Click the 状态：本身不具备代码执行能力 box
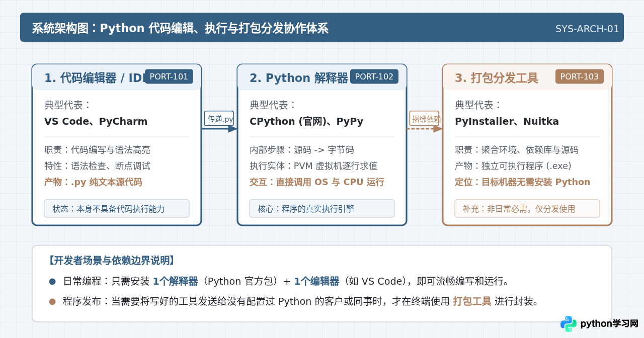Image resolution: width=644 pixels, height=338 pixels. pos(117,208)
